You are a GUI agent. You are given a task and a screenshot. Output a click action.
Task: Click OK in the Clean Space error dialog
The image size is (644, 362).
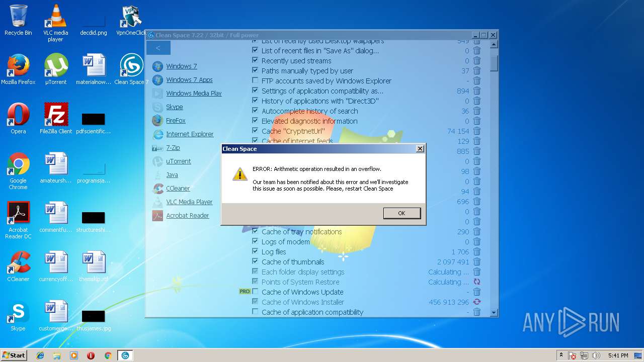pyautogui.click(x=401, y=213)
